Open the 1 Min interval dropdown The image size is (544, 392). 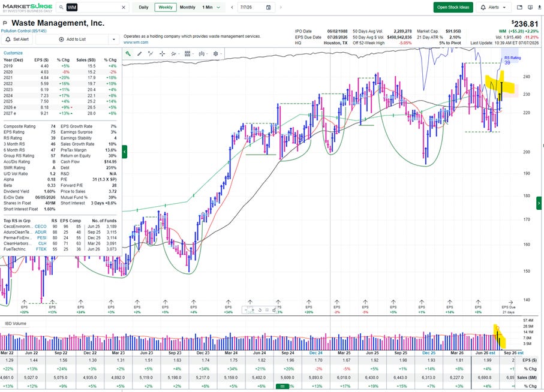coord(211,7)
